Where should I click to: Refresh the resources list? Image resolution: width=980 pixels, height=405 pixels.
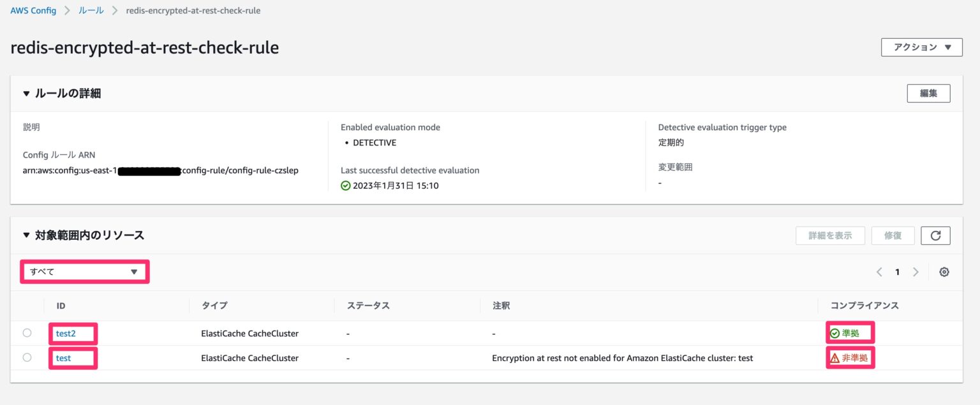tap(936, 235)
